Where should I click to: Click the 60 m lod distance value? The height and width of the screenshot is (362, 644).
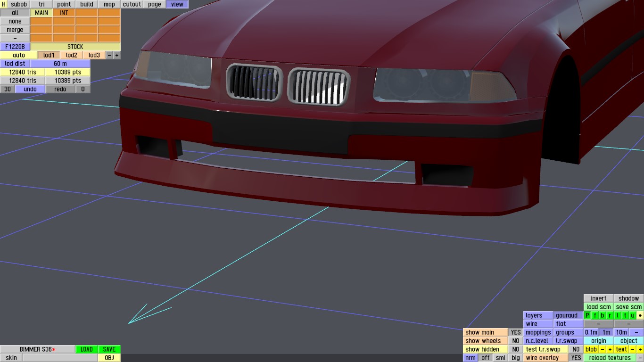tap(60, 64)
